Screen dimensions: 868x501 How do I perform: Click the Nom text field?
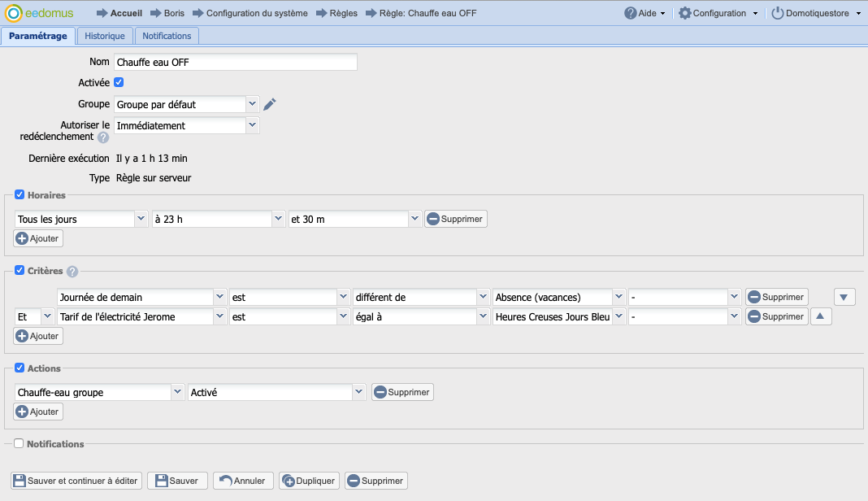click(235, 63)
